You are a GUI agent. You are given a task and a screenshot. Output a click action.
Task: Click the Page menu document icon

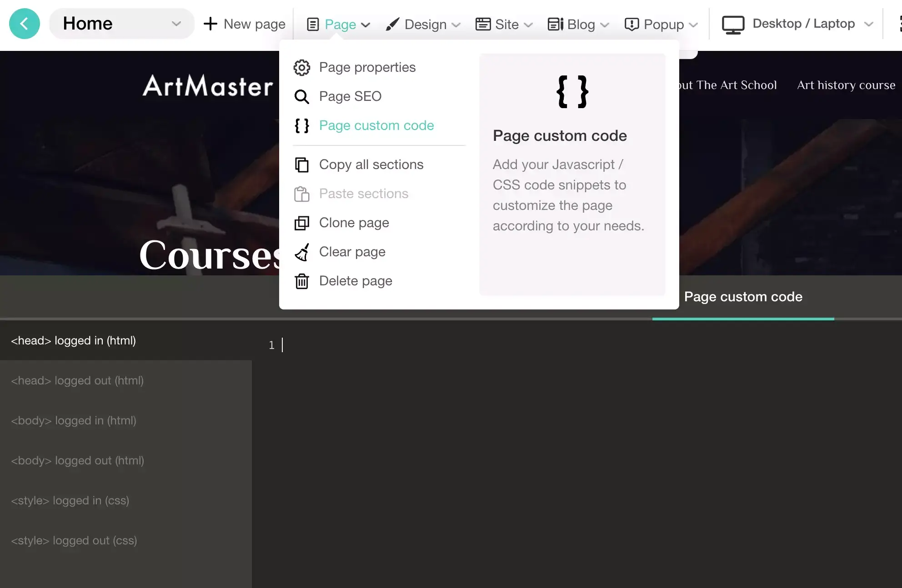pos(313,24)
